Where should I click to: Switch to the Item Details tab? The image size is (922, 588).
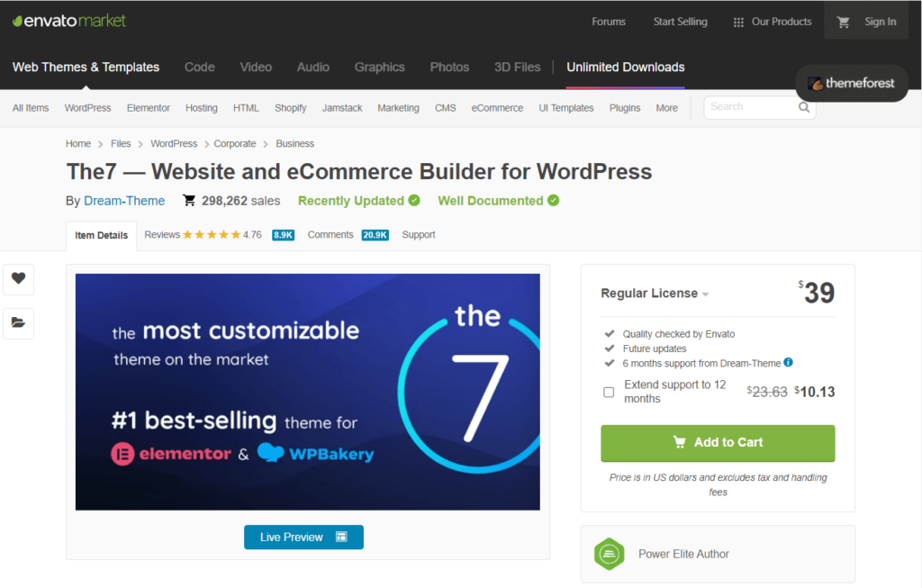tap(101, 235)
